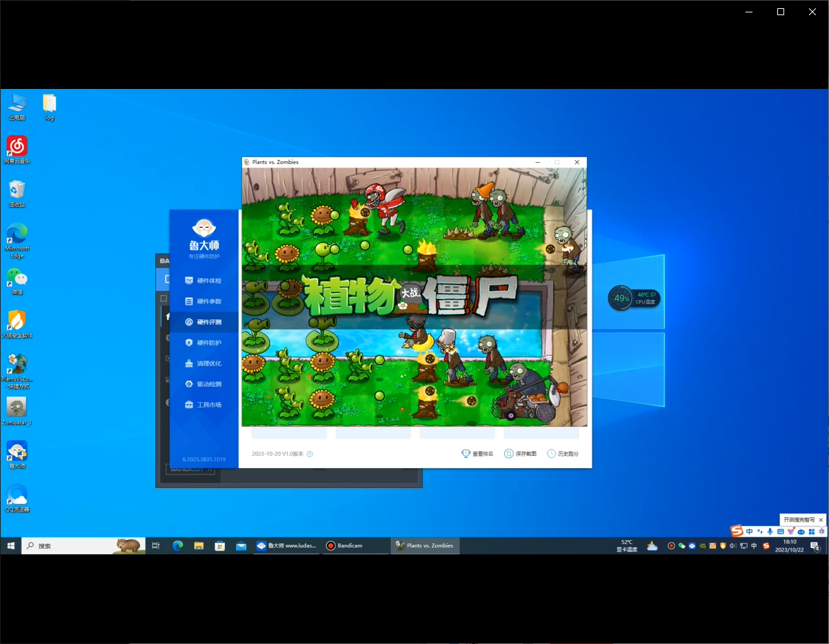The width and height of the screenshot is (829, 644).
Task: Select 火绒安全软件 desktop shortcut
Action: tap(17, 325)
